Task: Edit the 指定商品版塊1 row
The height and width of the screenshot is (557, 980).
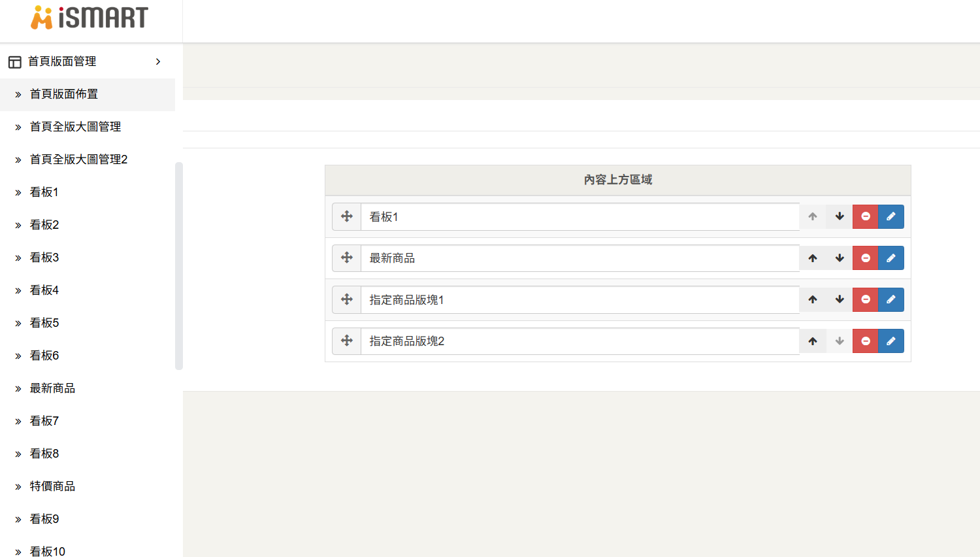Action: coord(891,299)
